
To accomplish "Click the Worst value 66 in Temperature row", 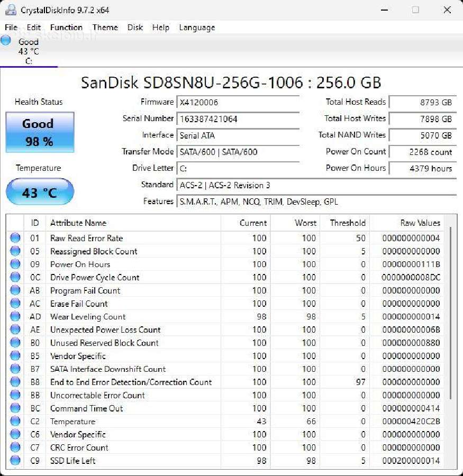I will point(311,421).
